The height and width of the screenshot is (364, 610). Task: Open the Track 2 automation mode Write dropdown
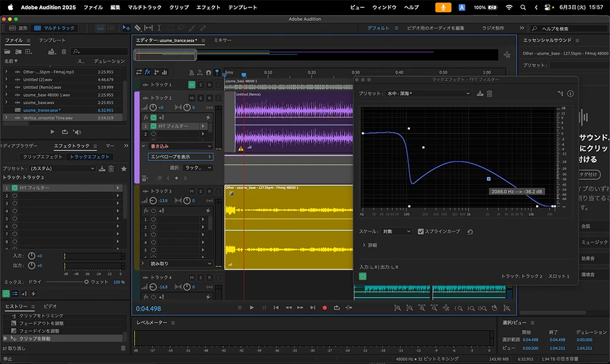pyautogui.click(x=181, y=146)
